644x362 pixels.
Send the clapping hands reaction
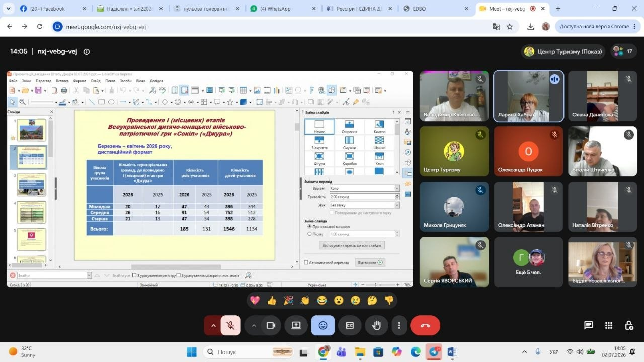pyautogui.click(x=305, y=300)
